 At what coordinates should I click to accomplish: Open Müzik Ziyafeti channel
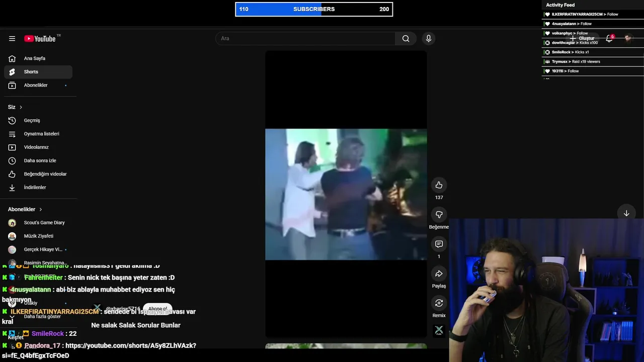pyautogui.click(x=38, y=236)
